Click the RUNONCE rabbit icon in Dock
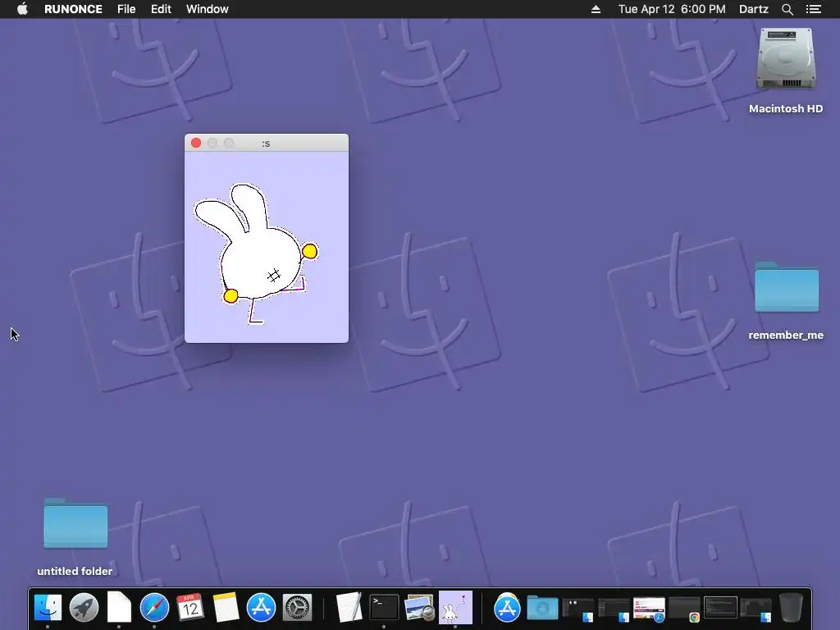The width and height of the screenshot is (840, 630). (x=455, y=608)
